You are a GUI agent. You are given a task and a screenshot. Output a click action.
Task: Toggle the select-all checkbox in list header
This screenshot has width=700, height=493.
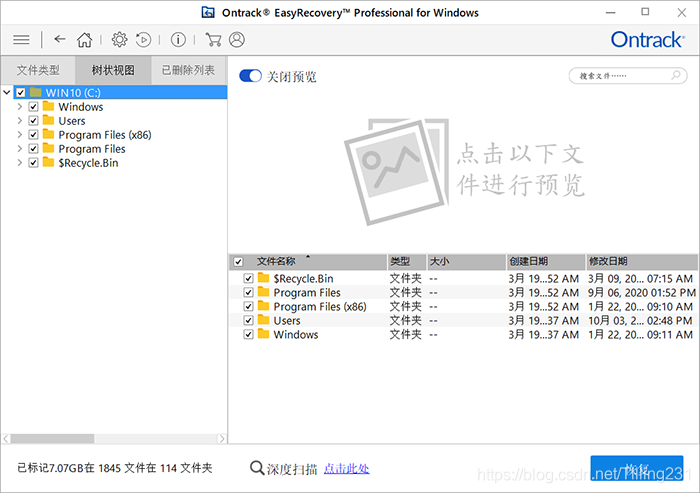click(238, 262)
